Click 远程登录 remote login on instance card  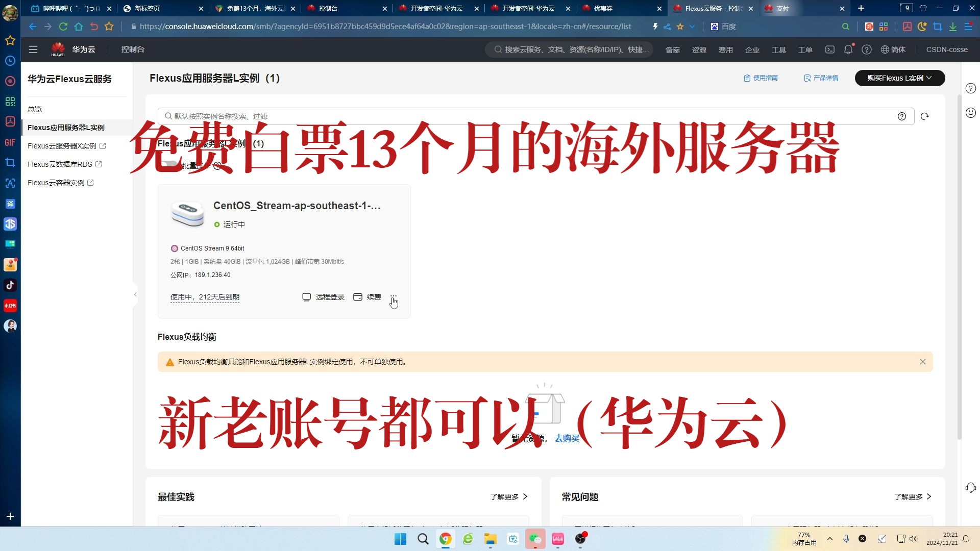[x=324, y=297]
